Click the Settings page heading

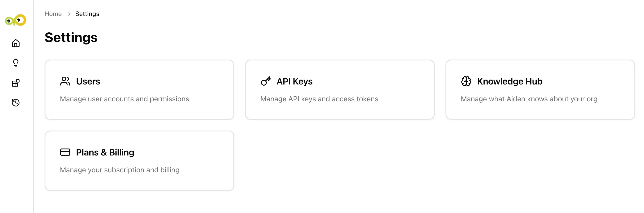click(x=71, y=38)
